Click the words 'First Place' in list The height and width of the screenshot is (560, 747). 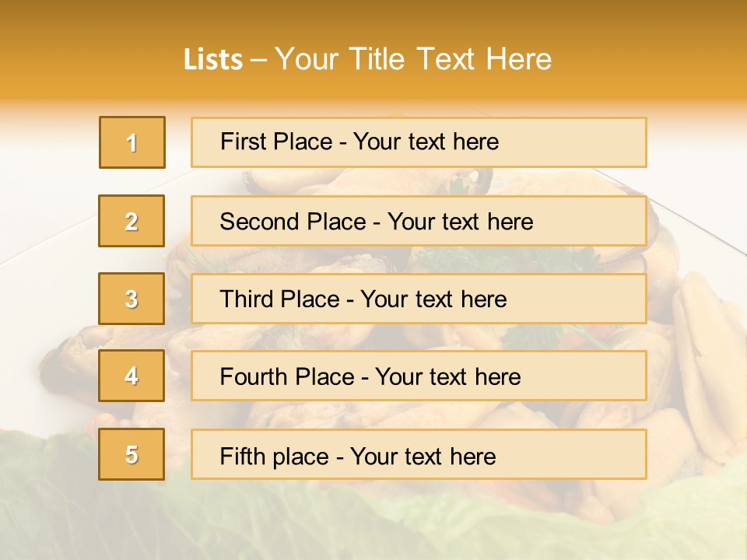pyautogui.click(x=276, y=142)
